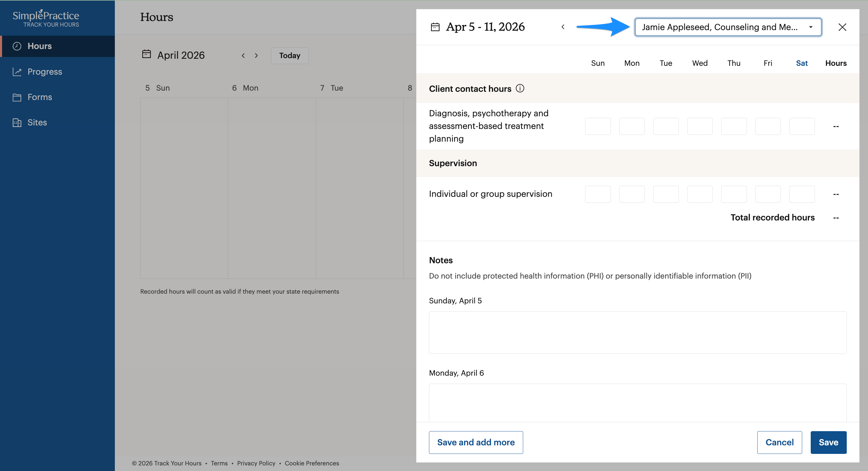Screen dimensions: 868x471
Task: Click the Hours clock icon
Action: (x=17, y=46)
